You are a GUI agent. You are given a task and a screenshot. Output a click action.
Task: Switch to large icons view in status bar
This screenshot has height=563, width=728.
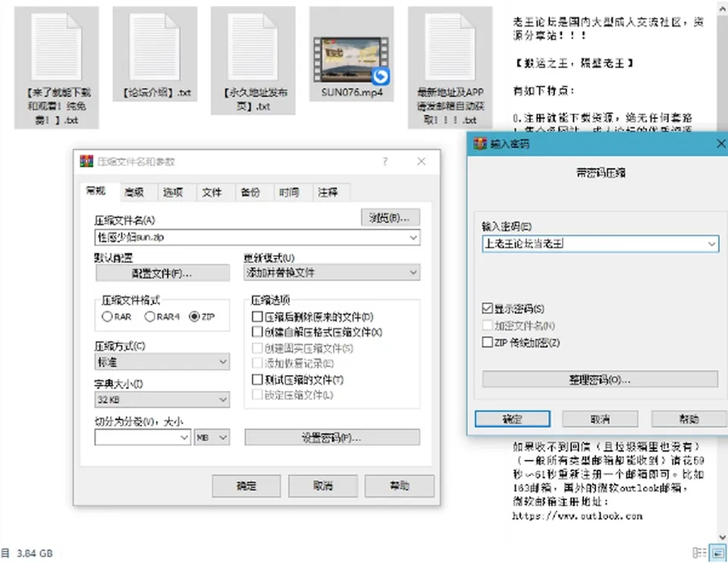pos(718,553)
